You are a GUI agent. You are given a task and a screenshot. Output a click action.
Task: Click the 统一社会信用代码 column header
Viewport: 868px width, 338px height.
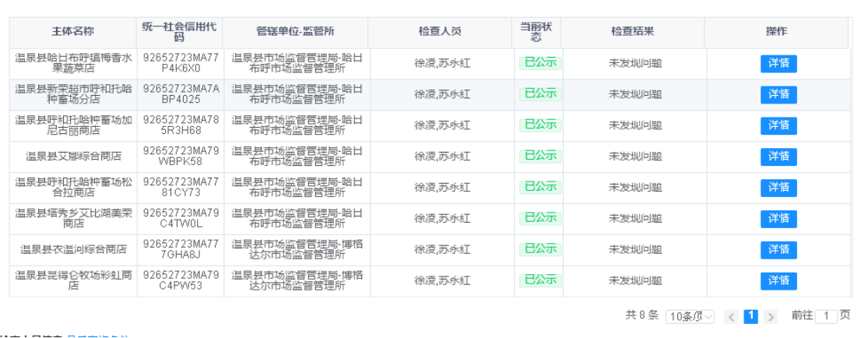pos(180,32)
